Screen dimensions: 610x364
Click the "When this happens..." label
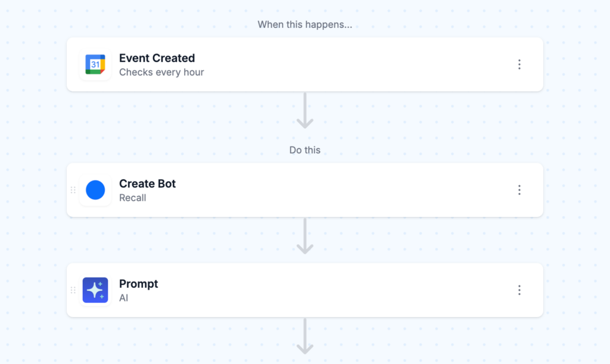pos(305,24)
